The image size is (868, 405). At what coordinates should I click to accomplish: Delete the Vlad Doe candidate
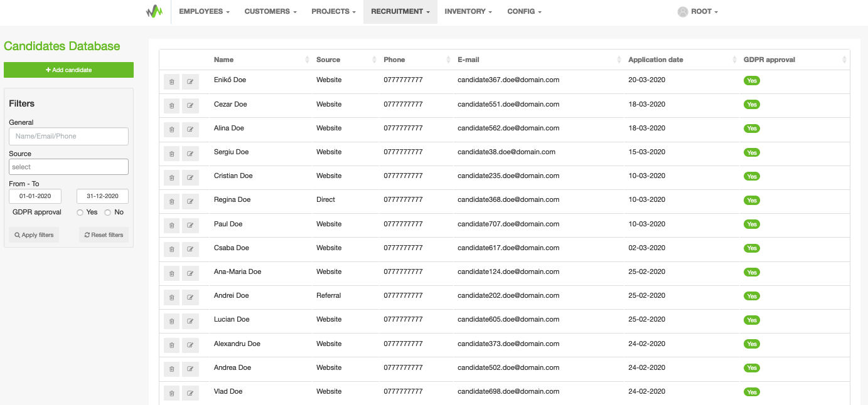(171, 393)
